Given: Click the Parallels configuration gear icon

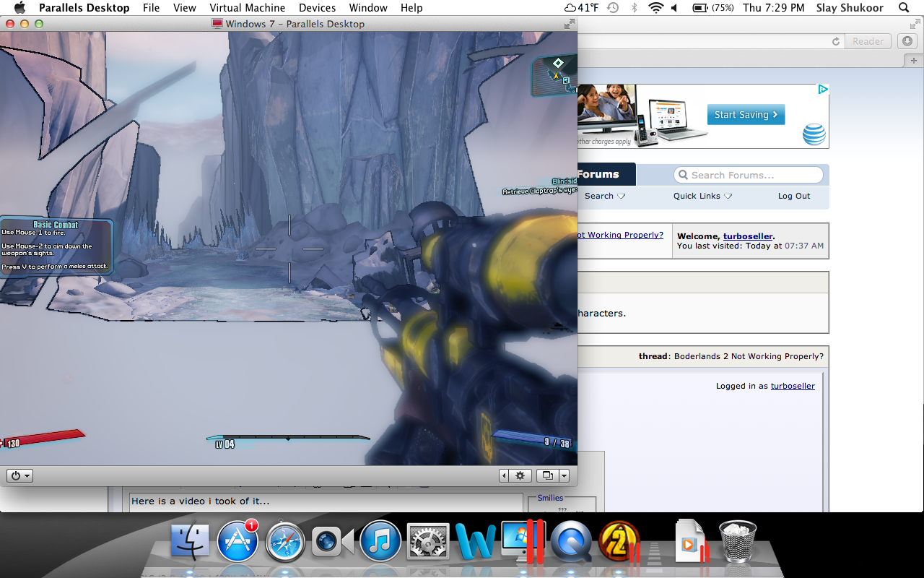Looking at the screenshot, I should pos(519,475).
